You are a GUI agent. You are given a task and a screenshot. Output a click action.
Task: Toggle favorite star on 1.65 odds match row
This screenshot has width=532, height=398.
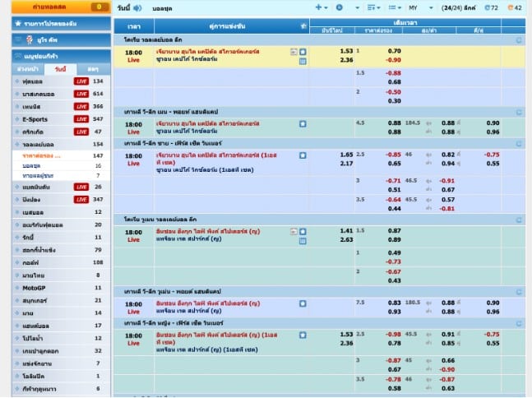[x=303, y=155]
